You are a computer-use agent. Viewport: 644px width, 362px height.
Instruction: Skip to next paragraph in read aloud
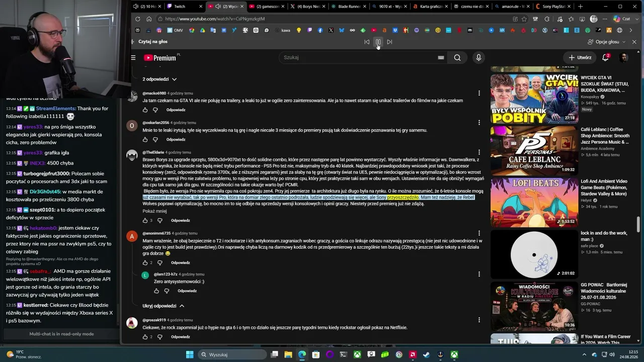[389, 42]
